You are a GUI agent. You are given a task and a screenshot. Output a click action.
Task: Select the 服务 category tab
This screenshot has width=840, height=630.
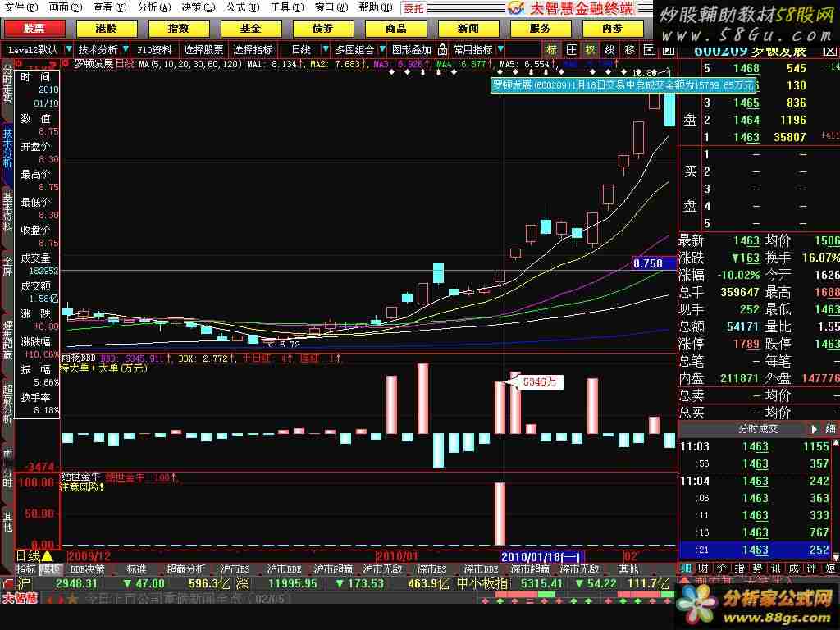(x=540, y=29)
